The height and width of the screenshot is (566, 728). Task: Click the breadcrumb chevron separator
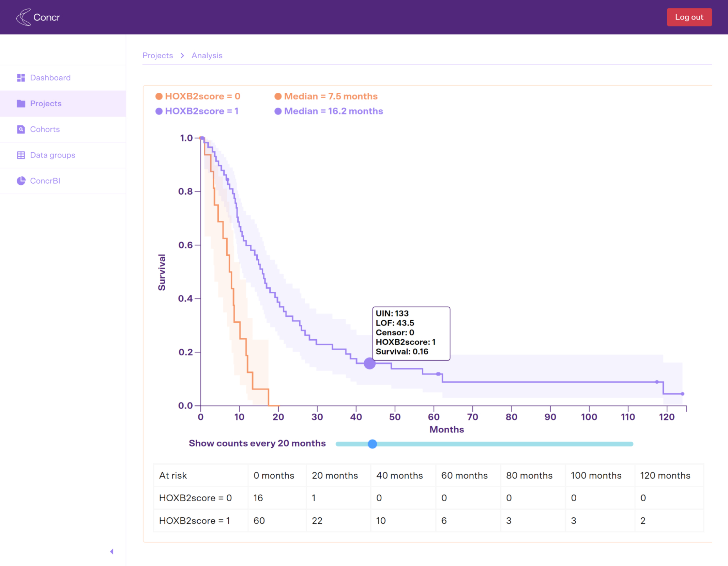click(182, 56)
